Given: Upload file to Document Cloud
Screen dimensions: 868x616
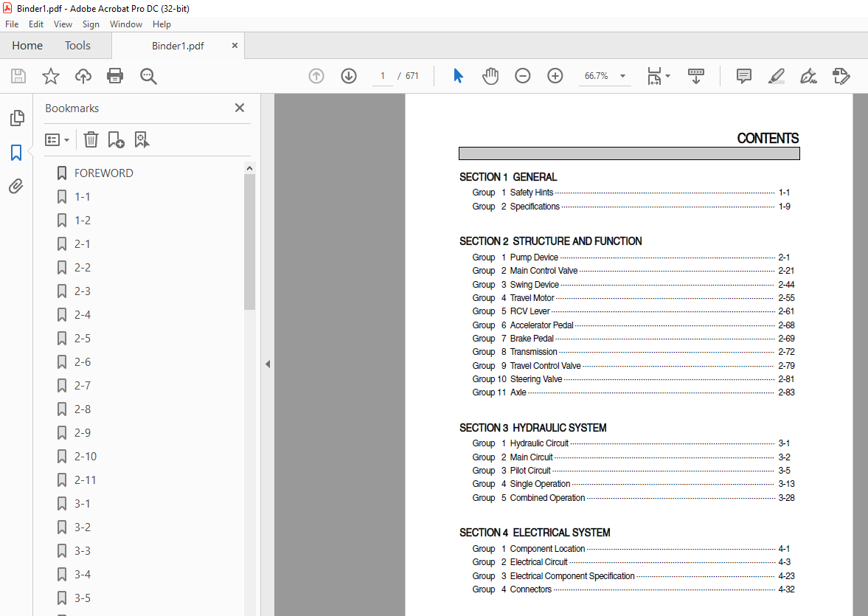Looking at the screenshot, I should (83, 76).
